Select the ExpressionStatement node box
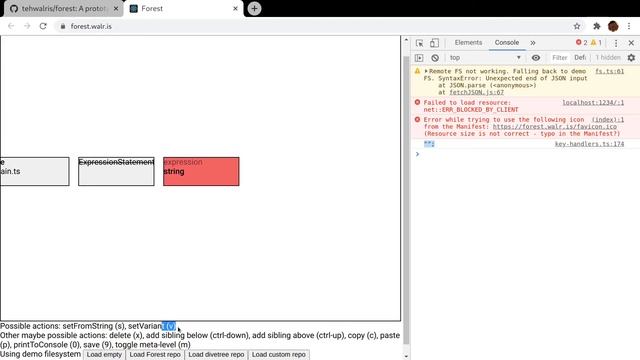 pyautogui.click(x=116, y=171)
